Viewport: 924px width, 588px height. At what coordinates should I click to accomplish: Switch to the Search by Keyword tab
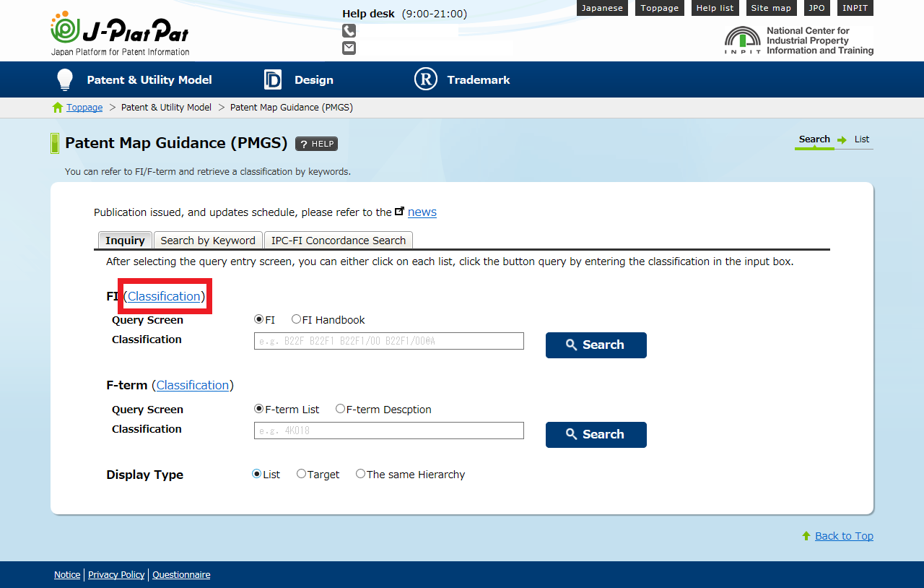pos(208,241)
